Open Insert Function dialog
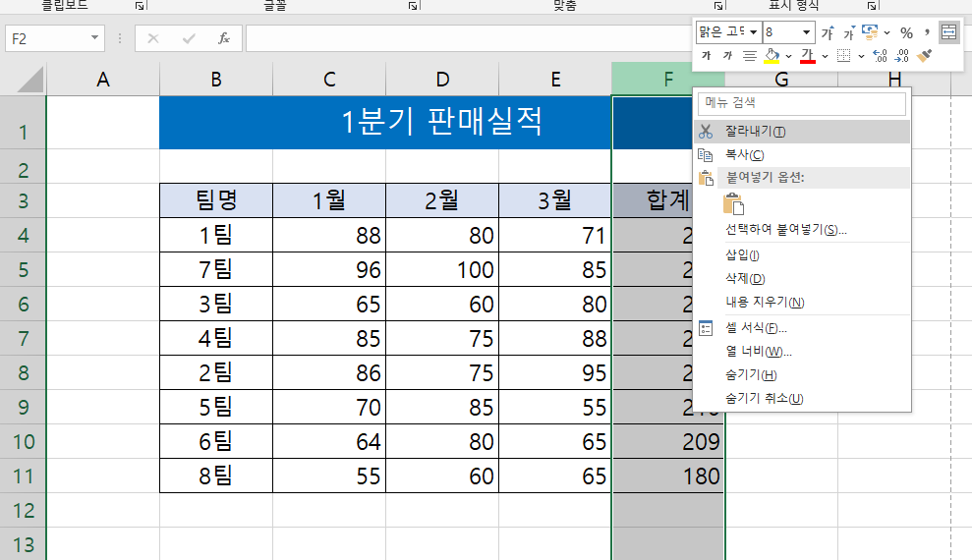This screenshot has width=972, height=560. point(224,38)
